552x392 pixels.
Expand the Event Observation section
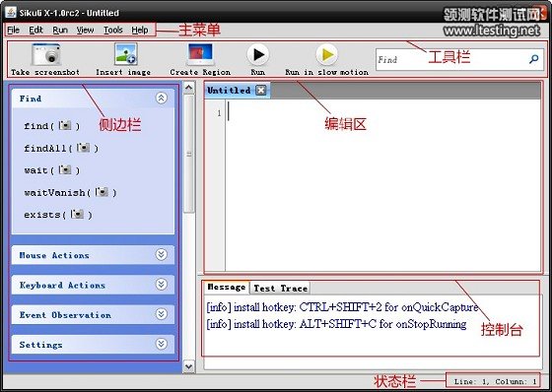(x=162, y=314)
